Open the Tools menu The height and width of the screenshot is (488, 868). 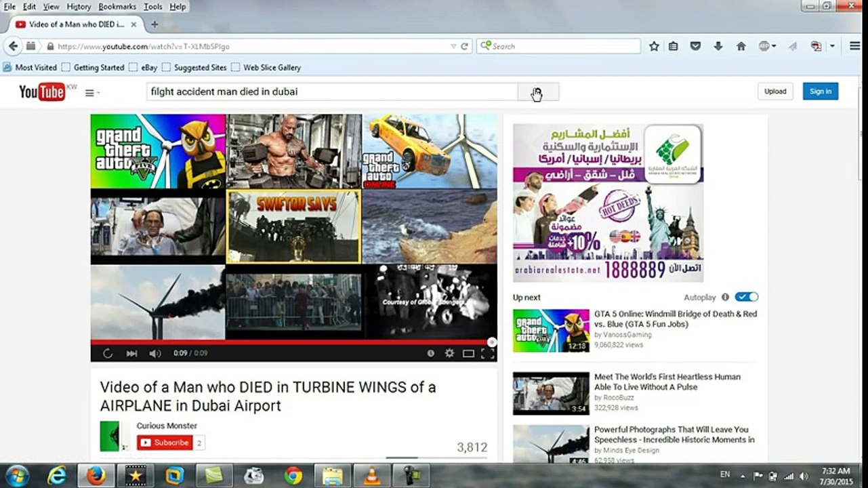point(153,7)
